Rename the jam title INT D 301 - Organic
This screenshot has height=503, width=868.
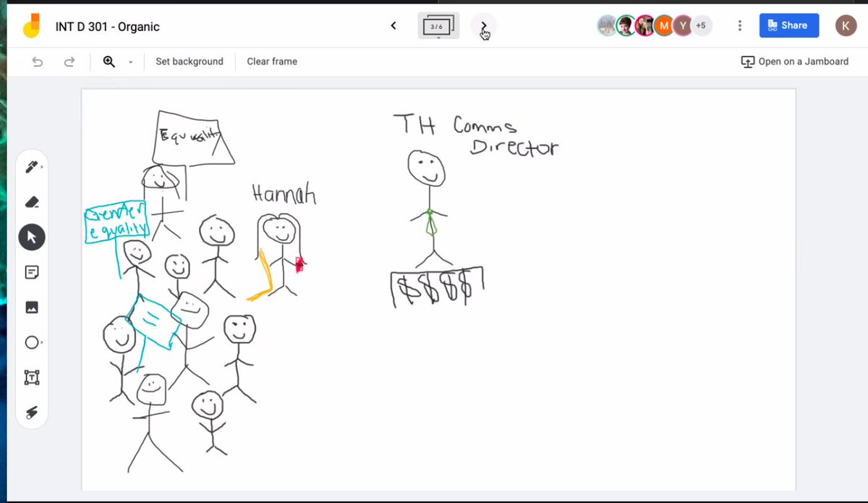[x=108, y=27]
